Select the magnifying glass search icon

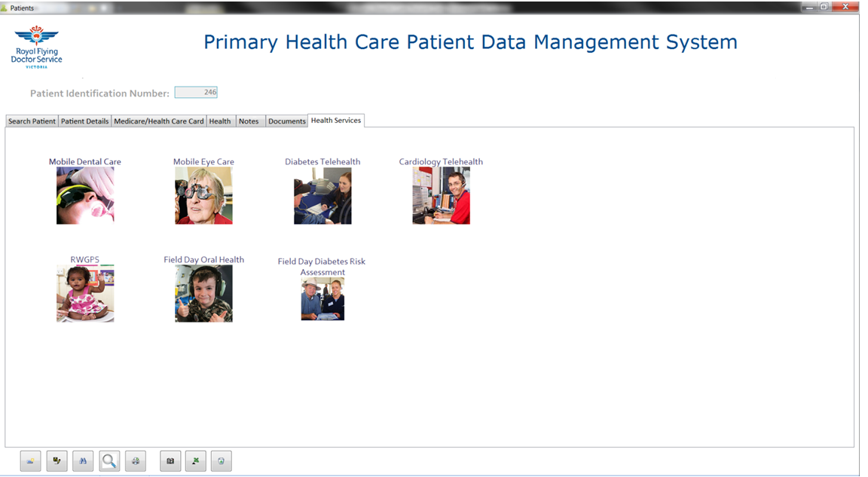109,460
